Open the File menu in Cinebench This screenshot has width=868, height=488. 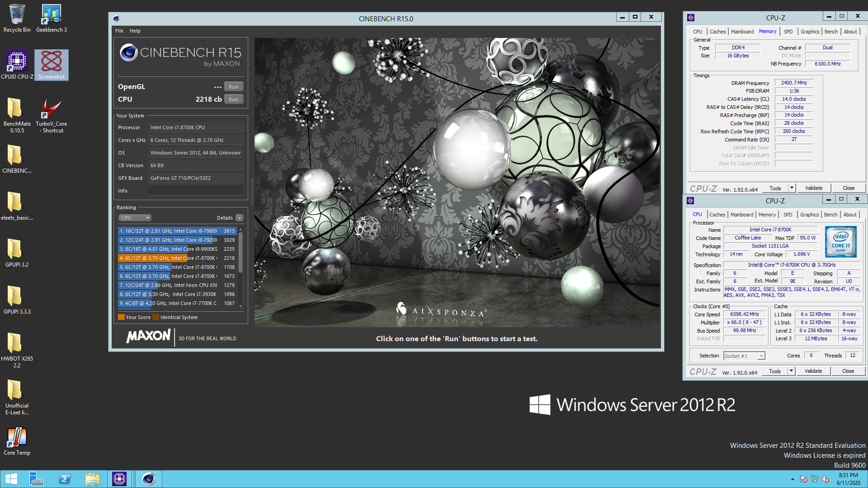119,31
